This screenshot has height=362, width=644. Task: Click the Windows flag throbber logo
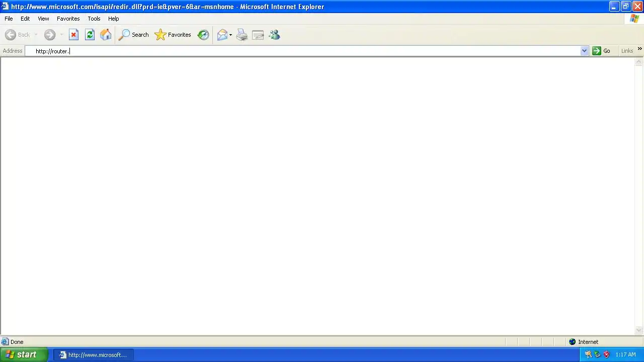tap(634, 19)
